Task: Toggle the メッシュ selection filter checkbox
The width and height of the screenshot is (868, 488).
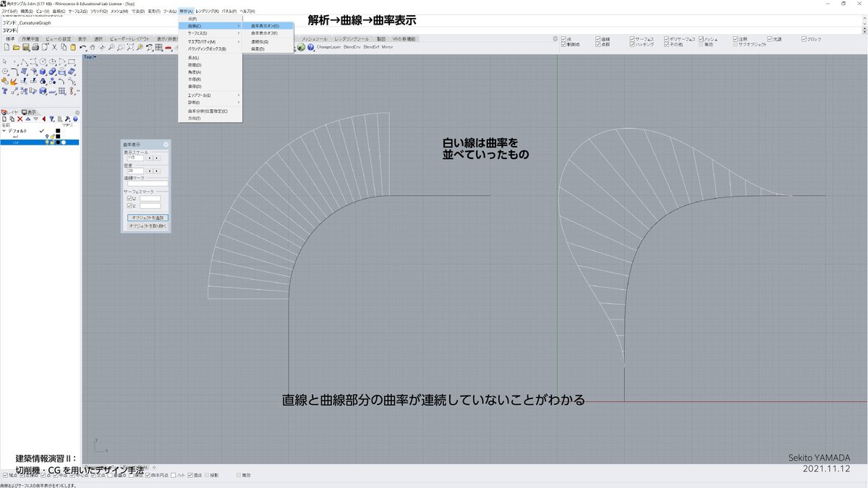Action: 701,38
